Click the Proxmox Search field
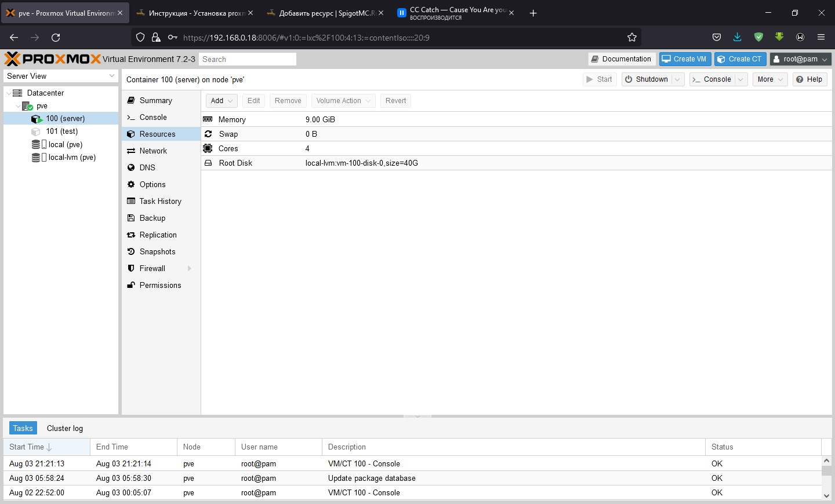Viewport: 835px width, 504px height. (x=248, y=59)
